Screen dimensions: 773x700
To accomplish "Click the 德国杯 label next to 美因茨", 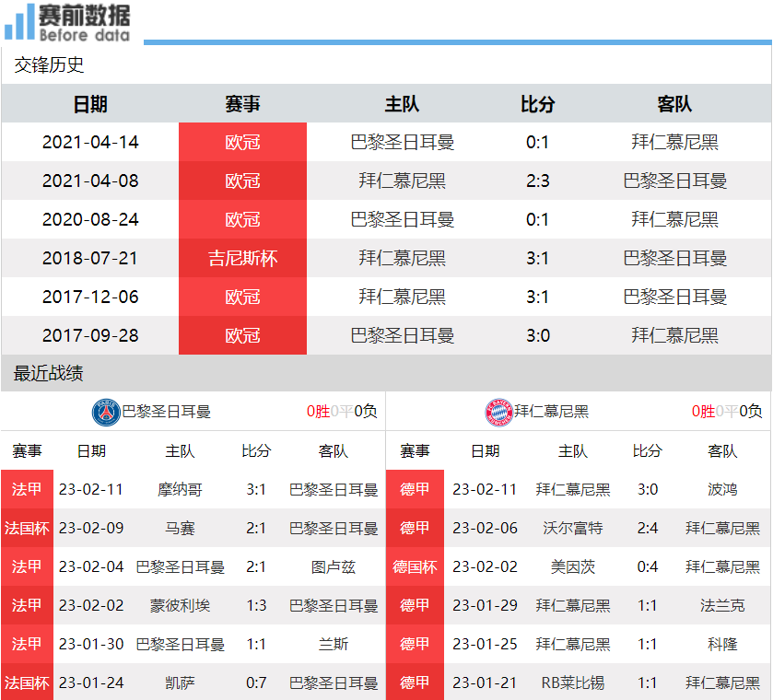I will (415, 566).
